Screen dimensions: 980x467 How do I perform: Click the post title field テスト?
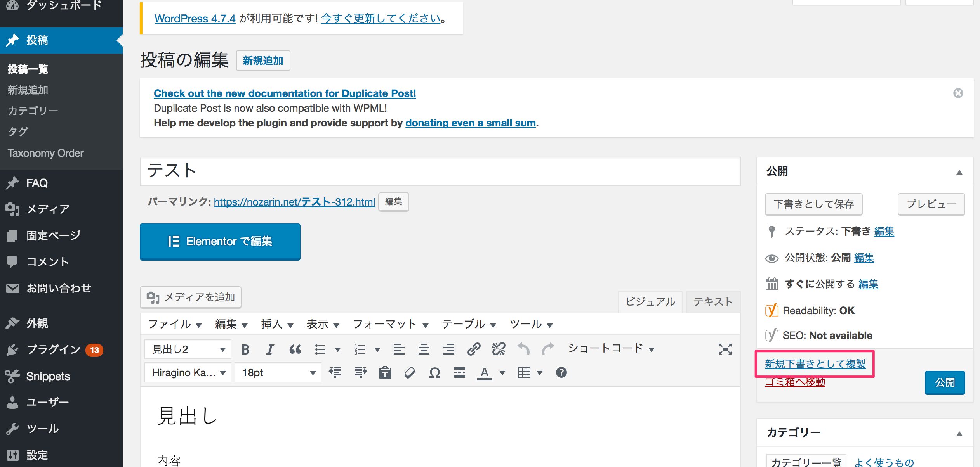pyautogui.click(x=440, y=171)
